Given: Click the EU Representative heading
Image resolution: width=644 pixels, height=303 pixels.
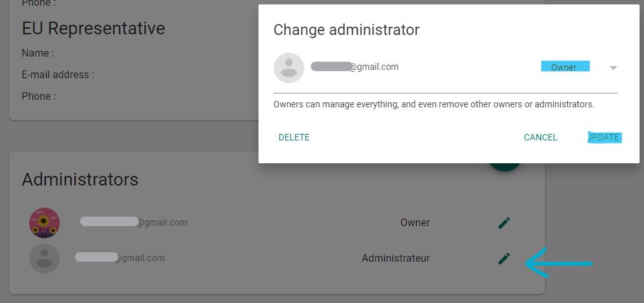Looking at the screenshot, I should 93,29.
